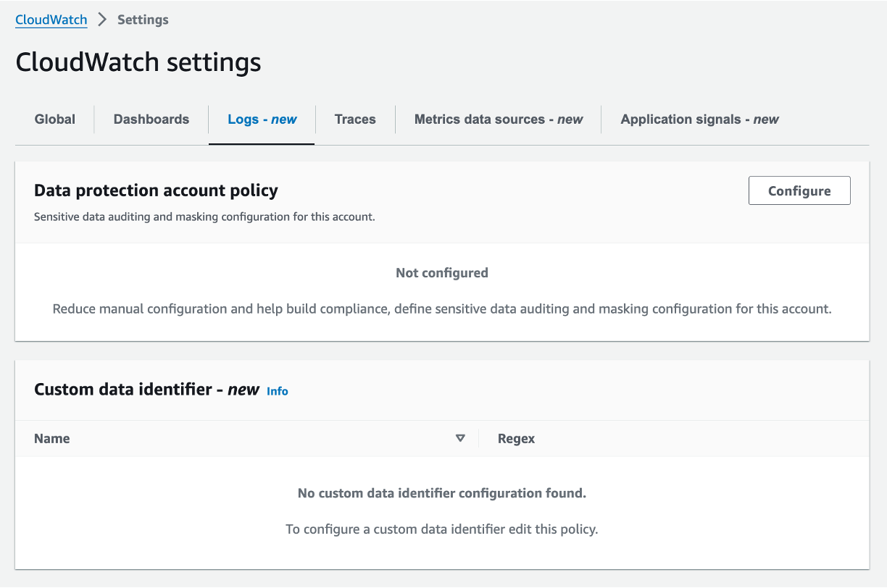
Task: Click the Data protection account policy heading
Action: coord(155,190)
